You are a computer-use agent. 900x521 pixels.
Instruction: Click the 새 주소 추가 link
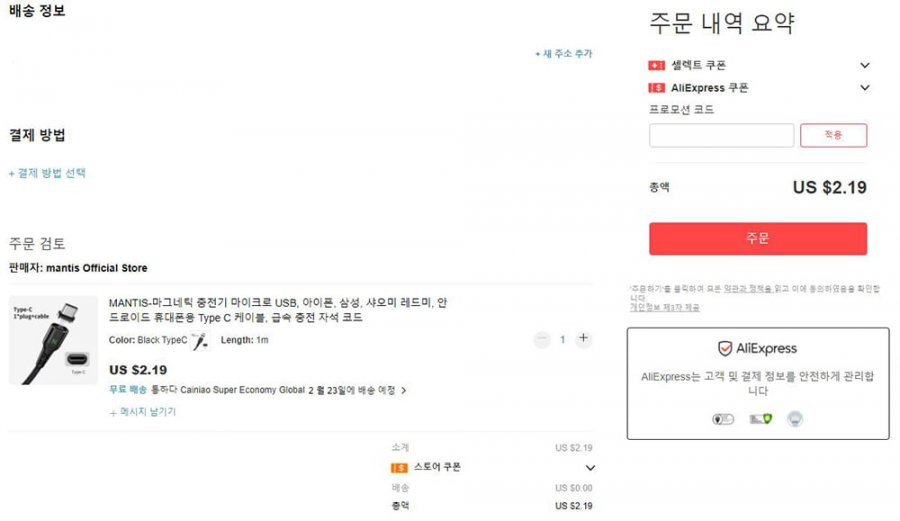click(564, 54)
